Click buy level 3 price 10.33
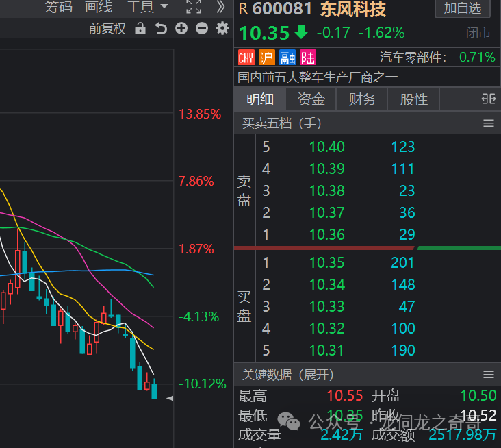This screenshot has height=448, width=501. click(327, 307)
